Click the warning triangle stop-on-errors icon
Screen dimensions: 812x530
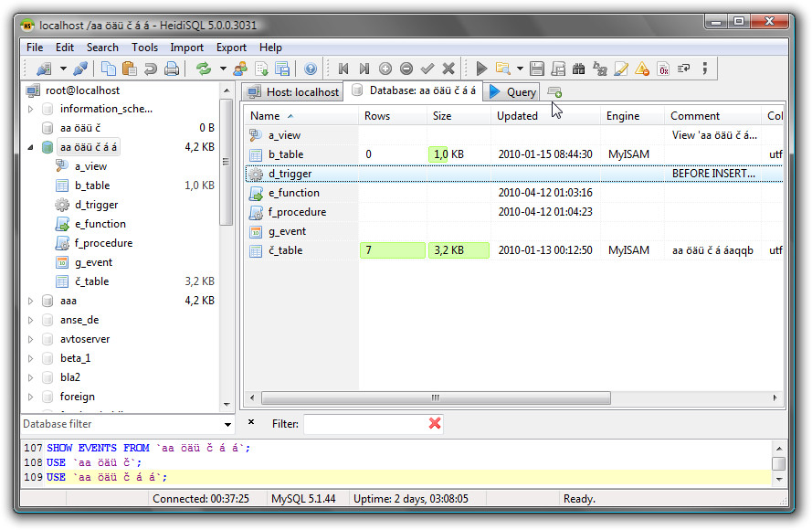(x=642, y=69)
